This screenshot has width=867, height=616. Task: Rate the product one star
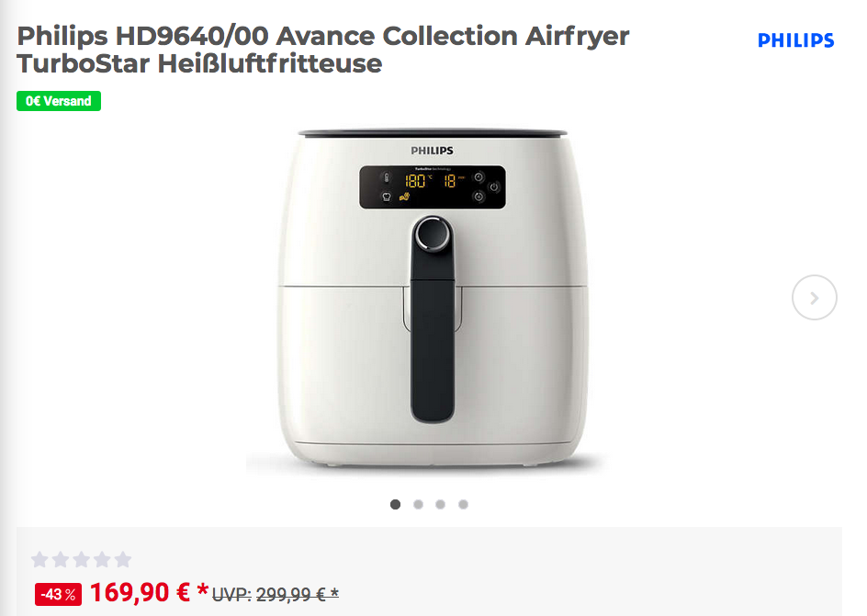pos(39,560)
